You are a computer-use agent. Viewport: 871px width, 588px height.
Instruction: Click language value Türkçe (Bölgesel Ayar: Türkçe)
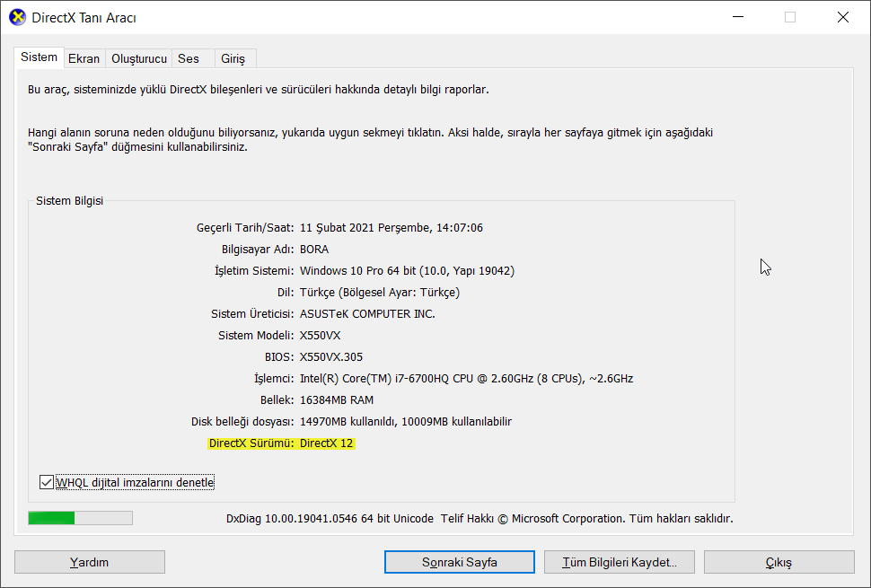(380, 293)
